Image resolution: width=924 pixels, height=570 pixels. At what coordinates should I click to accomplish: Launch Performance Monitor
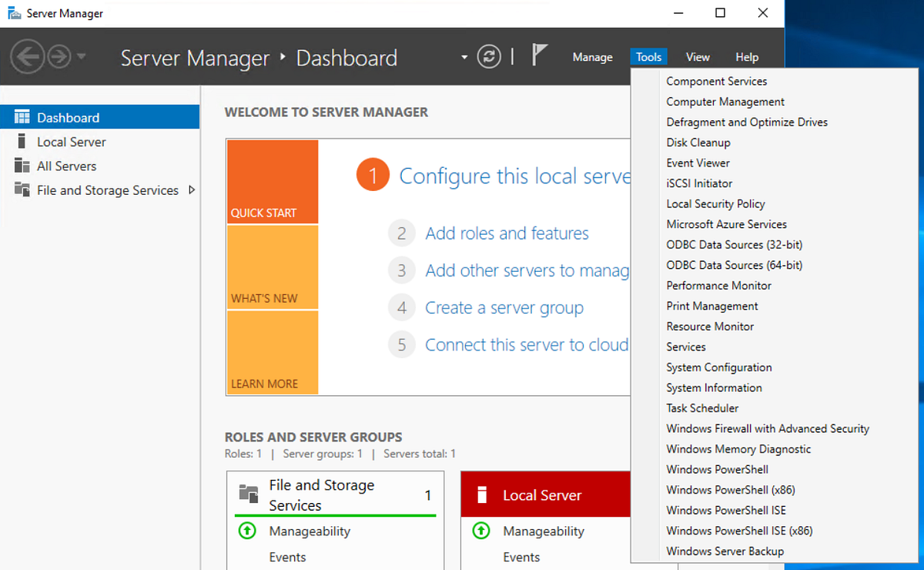(719, 285)
